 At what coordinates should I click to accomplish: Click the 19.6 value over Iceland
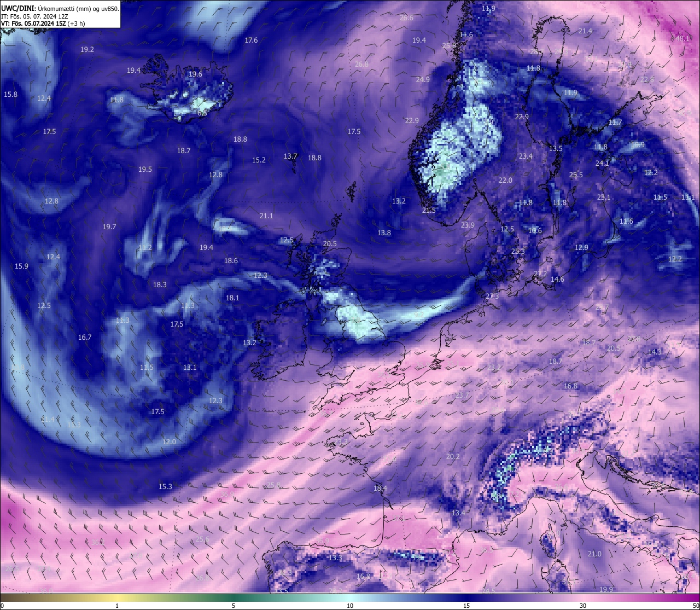pyautogui.click(x=195, y=74)
